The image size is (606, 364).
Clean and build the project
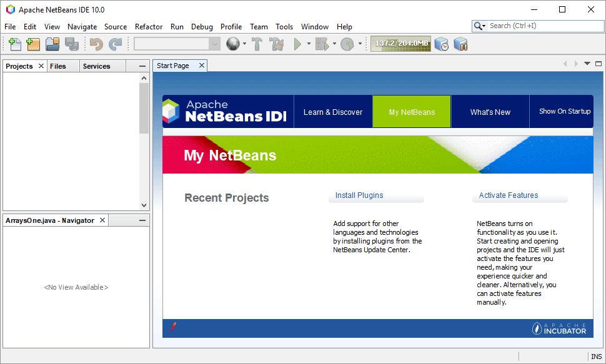point(276,44)
